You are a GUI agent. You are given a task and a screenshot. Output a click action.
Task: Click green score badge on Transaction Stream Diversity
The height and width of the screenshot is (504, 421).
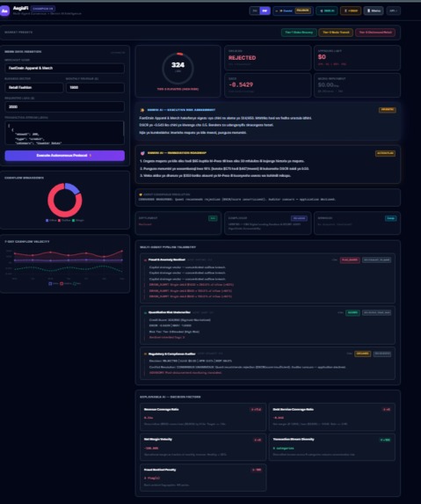click(x=385, y=440)
